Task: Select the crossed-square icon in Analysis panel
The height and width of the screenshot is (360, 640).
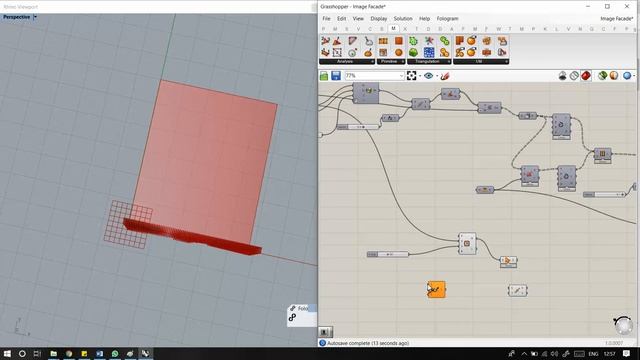Action: point(337,52)
